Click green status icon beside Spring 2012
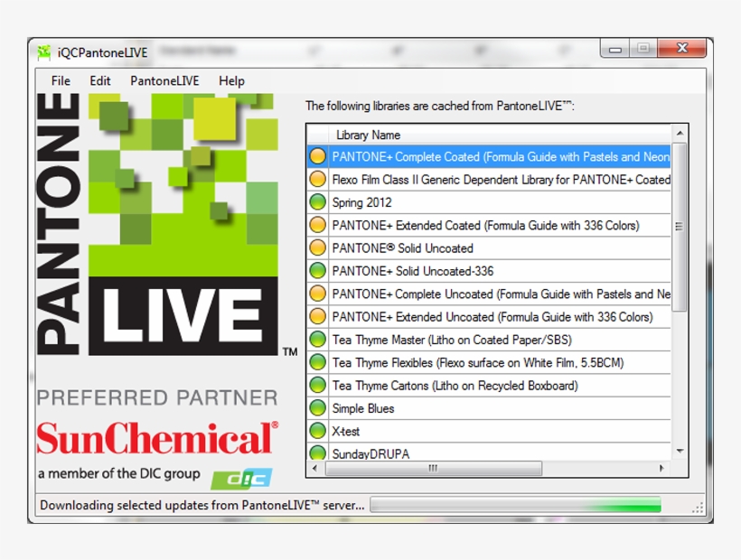Viewport: 741px width, 560px height. [317, 202]
